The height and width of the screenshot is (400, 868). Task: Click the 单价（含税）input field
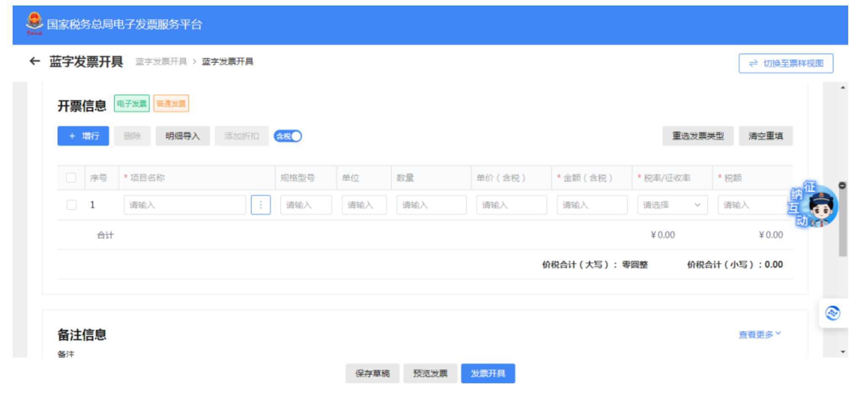512,205
